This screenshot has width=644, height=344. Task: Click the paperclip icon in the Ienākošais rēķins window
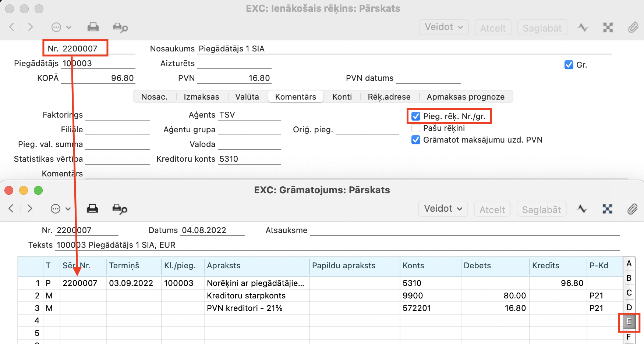(633, 28)
